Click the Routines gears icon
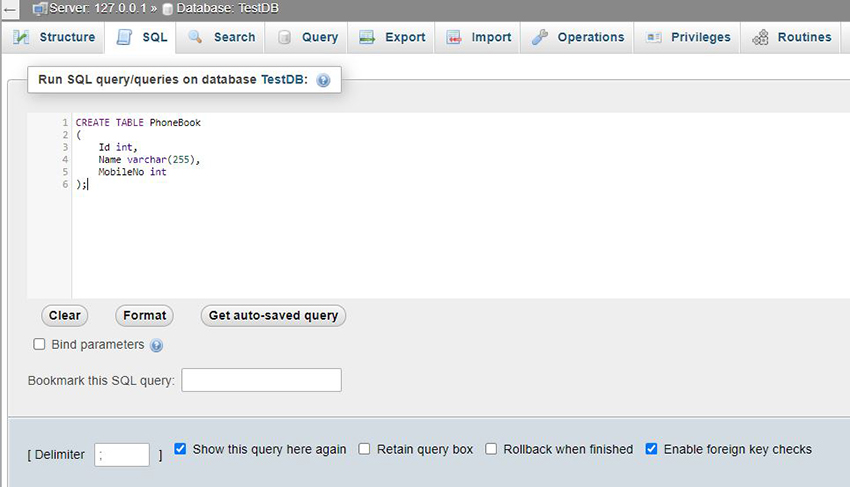 click(760, 37)
